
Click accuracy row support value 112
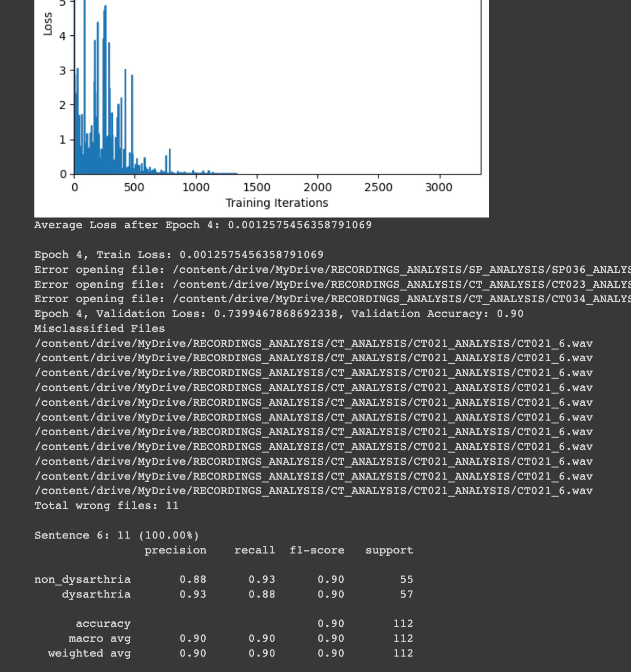tap(403, 624)
